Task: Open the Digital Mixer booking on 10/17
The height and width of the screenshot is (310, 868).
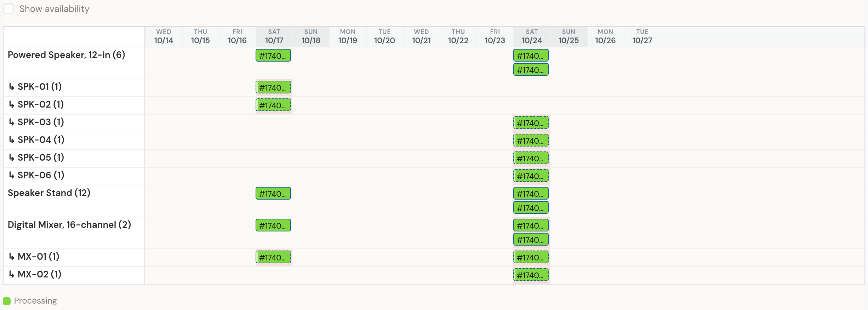Action: click(273, 225)
